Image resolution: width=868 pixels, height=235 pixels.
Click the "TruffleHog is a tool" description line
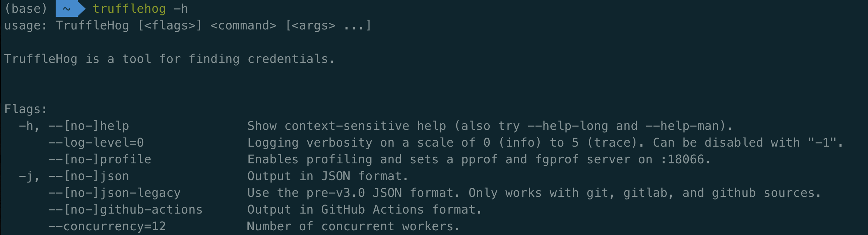tap(169, 59)
